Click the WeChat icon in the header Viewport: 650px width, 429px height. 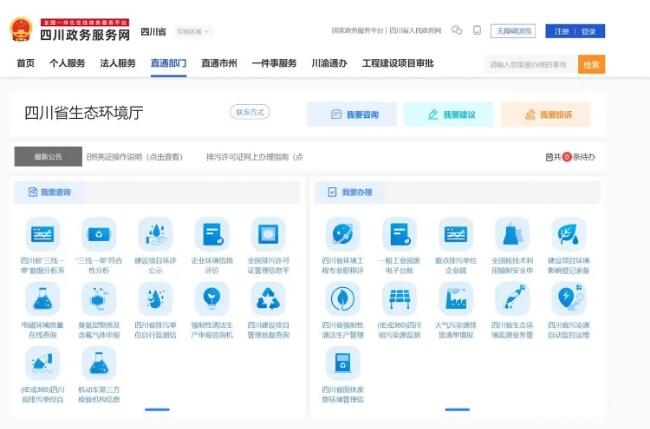[x=457, y=30]
